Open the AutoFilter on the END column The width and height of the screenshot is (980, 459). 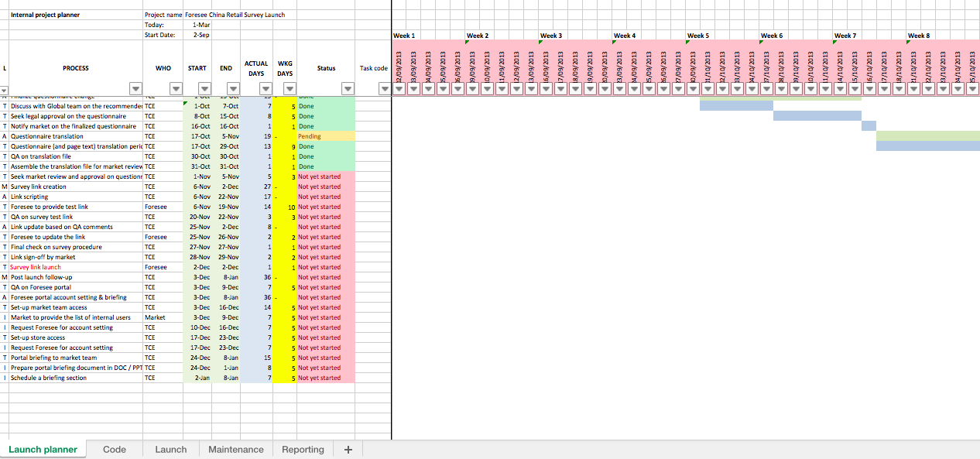(x=232, y=88)
